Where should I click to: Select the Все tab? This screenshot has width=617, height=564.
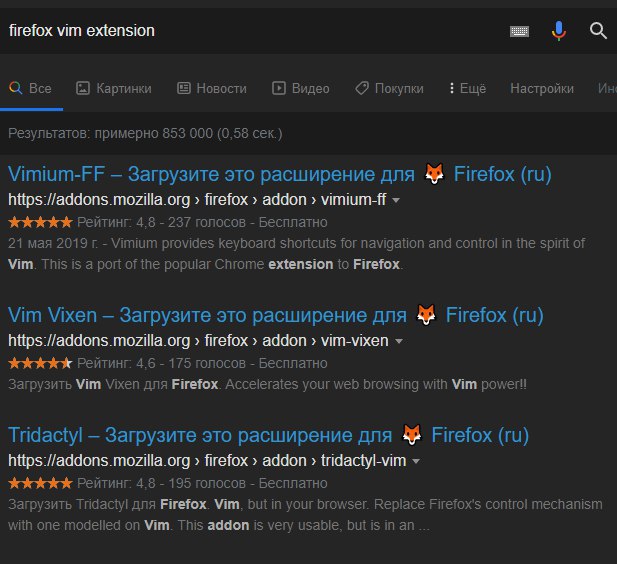pos(31,88)
